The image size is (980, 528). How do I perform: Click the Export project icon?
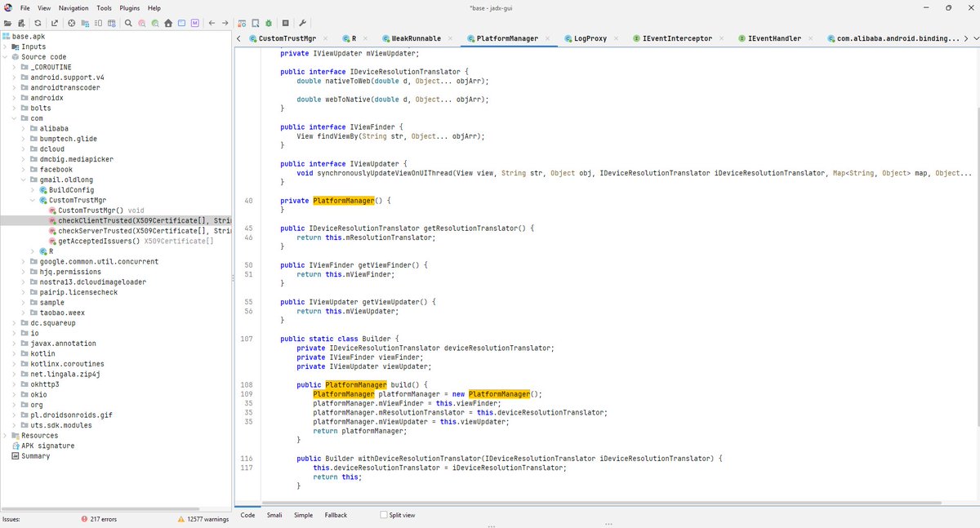[x=55, y=23]
